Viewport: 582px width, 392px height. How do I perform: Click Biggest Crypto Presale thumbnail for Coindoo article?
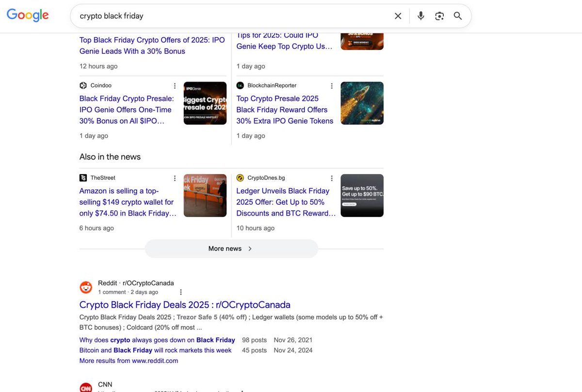point(205,103)
